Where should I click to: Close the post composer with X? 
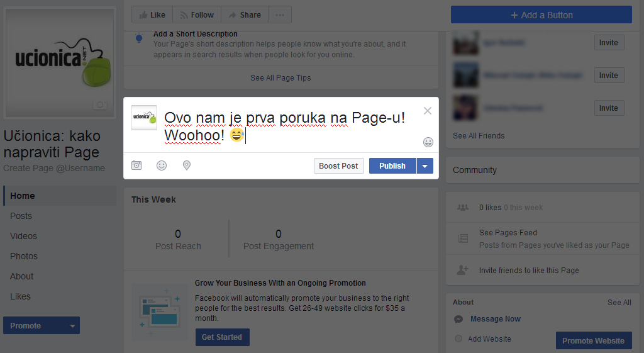coord(428,111)
